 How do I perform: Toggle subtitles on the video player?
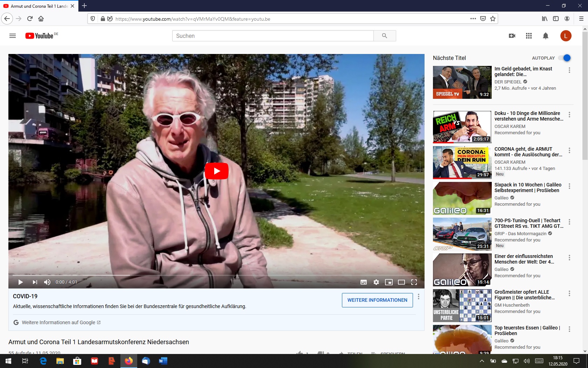(364, 282)
